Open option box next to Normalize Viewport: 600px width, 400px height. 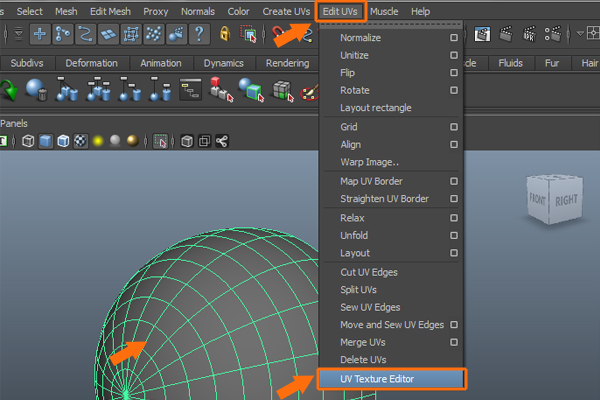tap(454, 37)
